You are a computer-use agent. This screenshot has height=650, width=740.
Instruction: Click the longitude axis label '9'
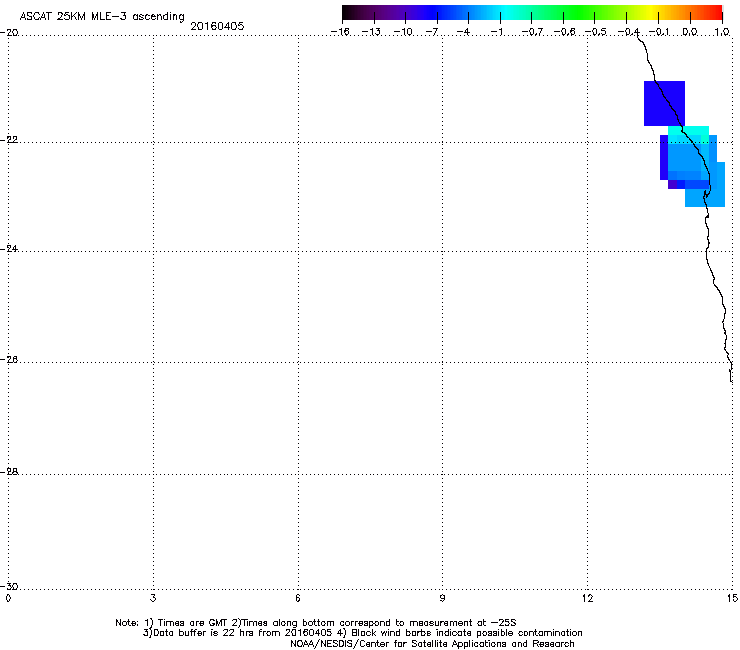coord(443,599)
